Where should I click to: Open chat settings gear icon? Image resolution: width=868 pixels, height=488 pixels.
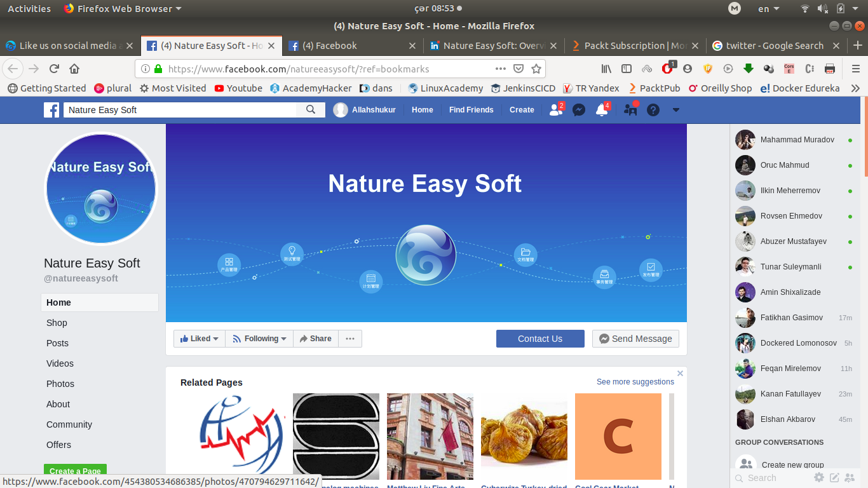819,478
